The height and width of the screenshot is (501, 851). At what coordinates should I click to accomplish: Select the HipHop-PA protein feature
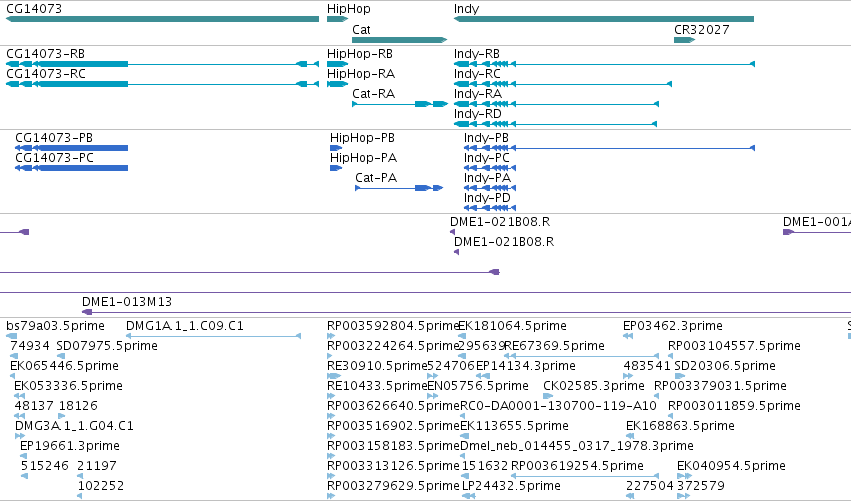click(336, 168)
